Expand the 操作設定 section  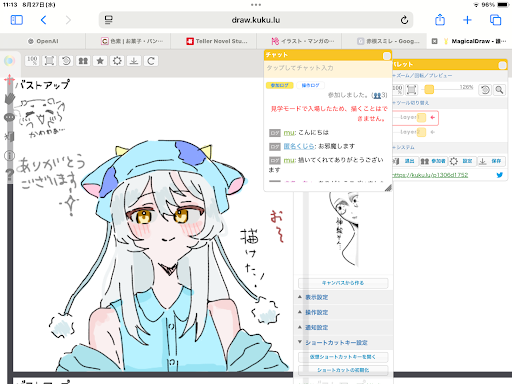coord(317,312)
